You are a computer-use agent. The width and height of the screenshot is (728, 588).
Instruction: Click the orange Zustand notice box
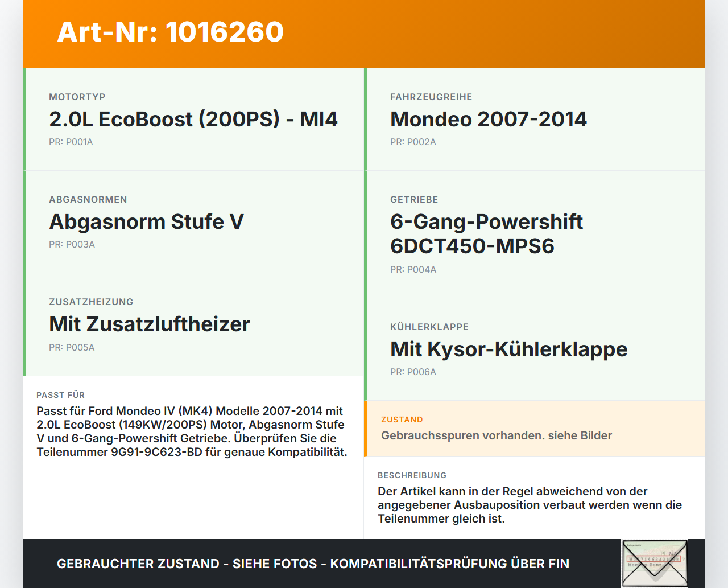click(x=535, y=429)
